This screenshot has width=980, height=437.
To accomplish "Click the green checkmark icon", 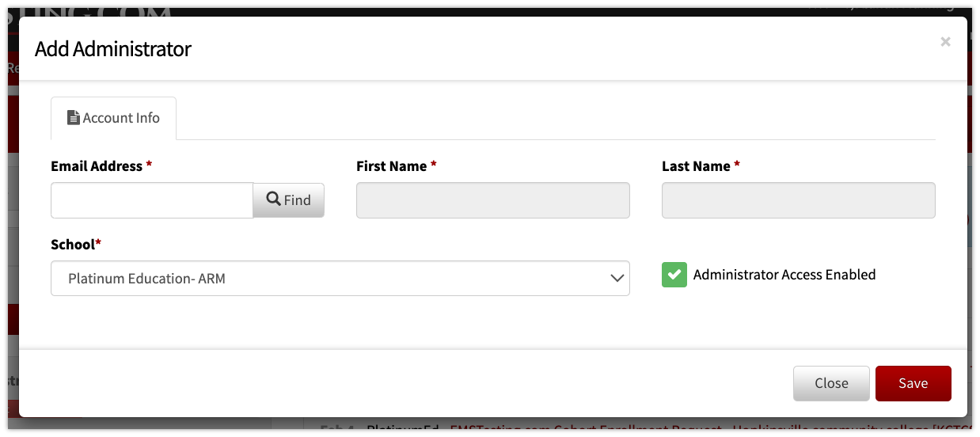I will click(674, 275).
